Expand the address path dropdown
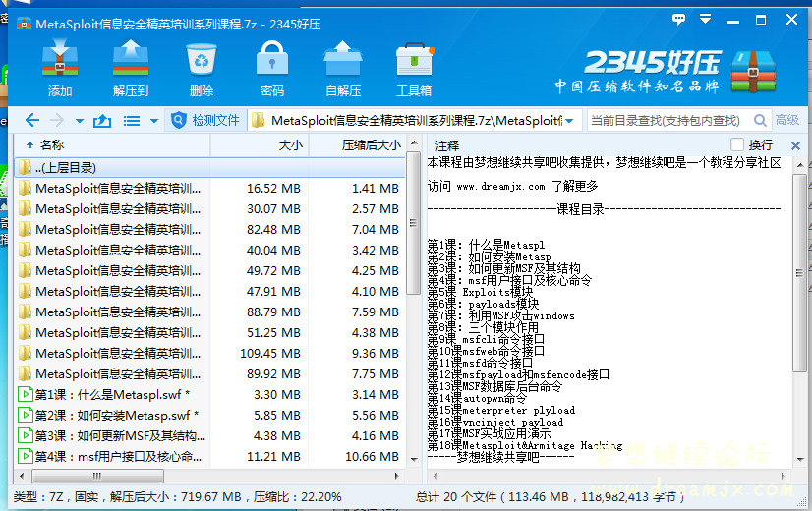This screenshot has width=812, height=511. point(569,121)
